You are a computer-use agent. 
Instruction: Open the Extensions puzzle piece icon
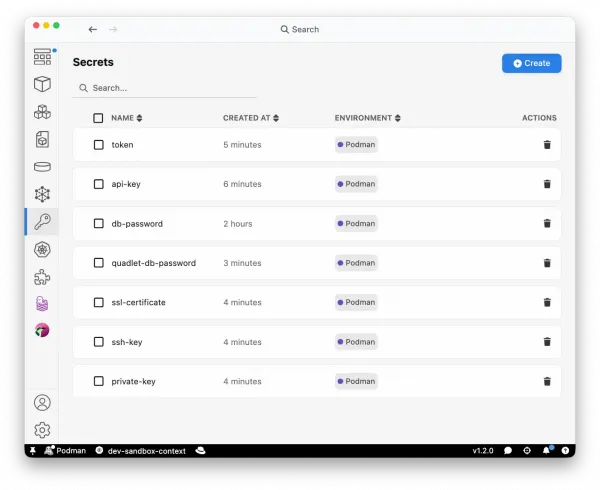tap(42, 277)
